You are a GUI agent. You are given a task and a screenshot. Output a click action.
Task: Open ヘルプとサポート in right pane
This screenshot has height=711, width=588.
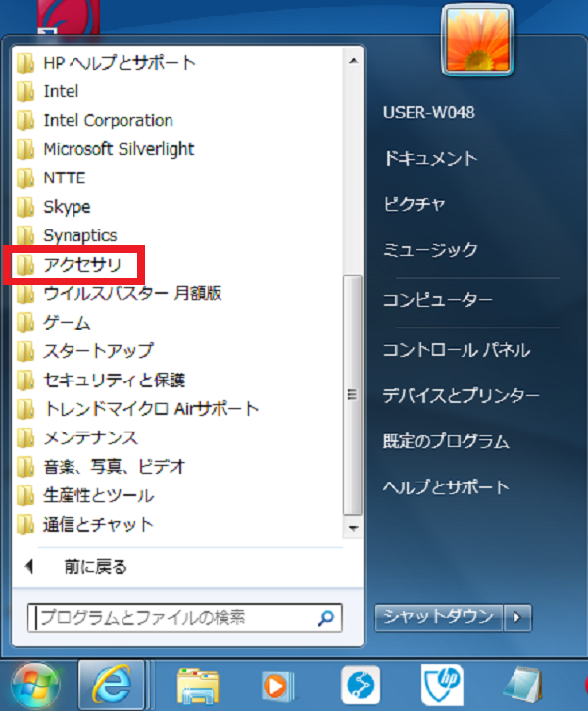point(446,487)
